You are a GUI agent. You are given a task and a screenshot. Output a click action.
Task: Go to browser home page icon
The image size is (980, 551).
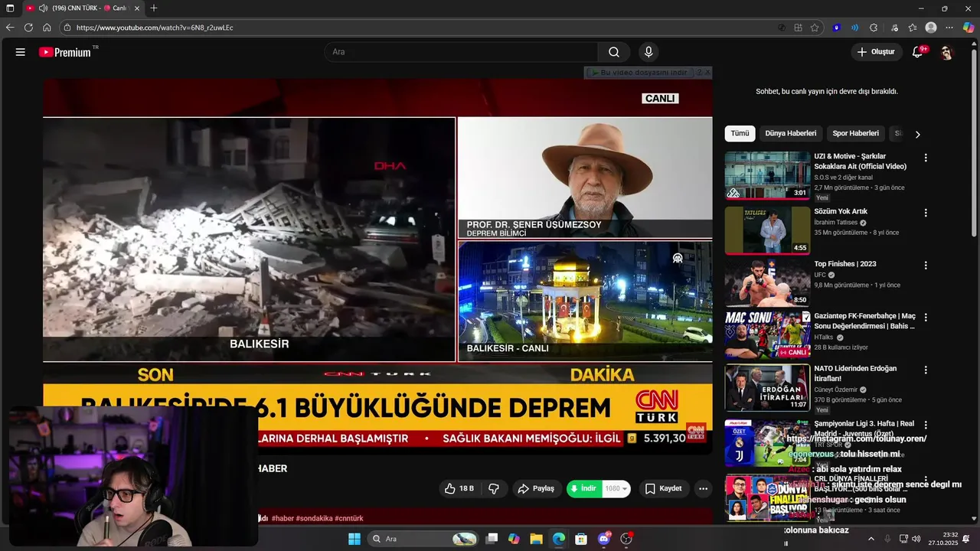(47, 28)
